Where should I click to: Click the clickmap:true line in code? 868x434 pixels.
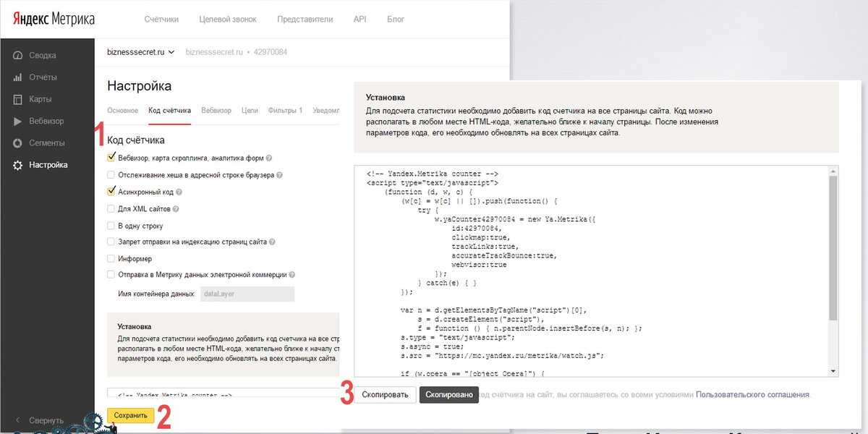[x=480, y=237]
